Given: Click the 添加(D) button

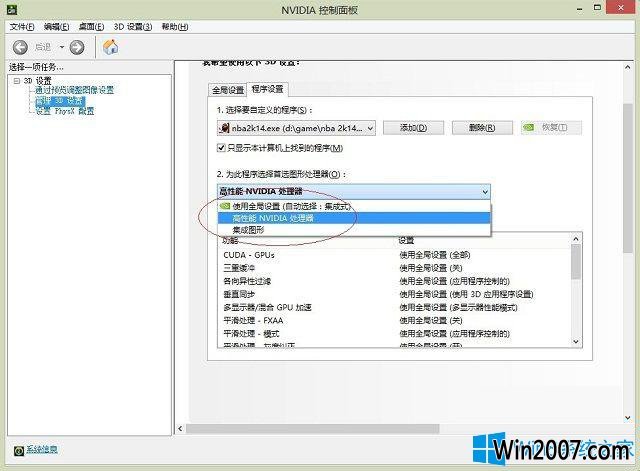Looking at the screenshot, I should coord(413,128).
